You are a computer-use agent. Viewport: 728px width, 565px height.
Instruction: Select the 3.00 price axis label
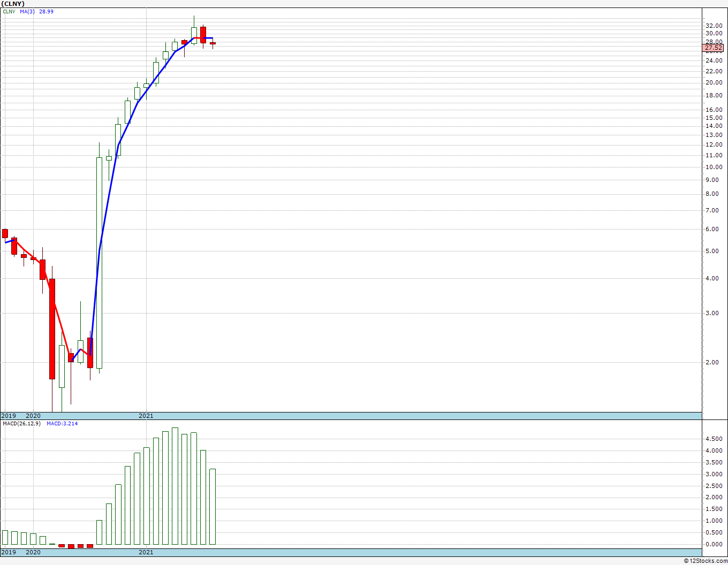coord(712,314)
